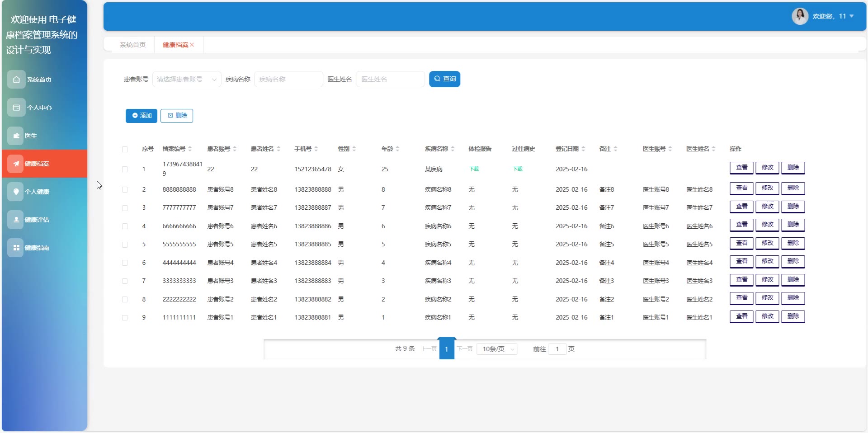868x433 pixels.
Task: Click the 添加 add button
Action: (142, 116)
